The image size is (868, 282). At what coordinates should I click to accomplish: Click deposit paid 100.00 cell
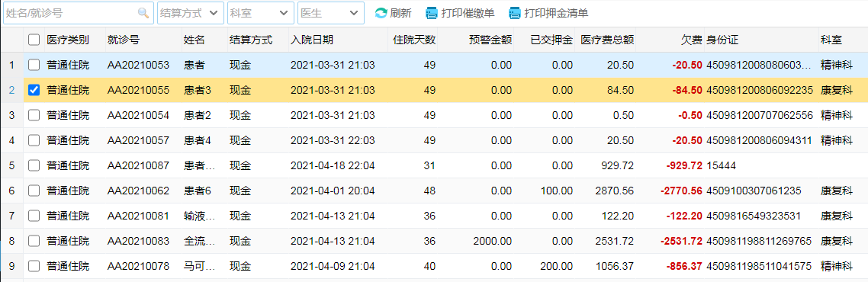[556, 191]
